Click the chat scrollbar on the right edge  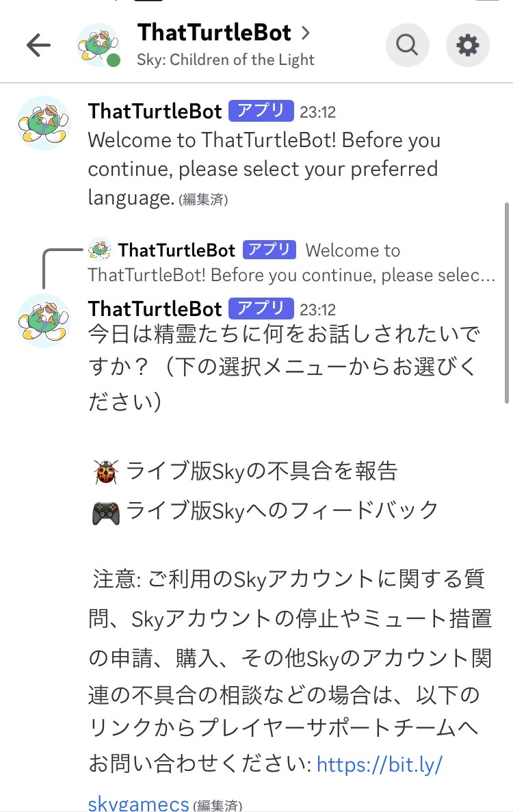(x=506, y=301)
